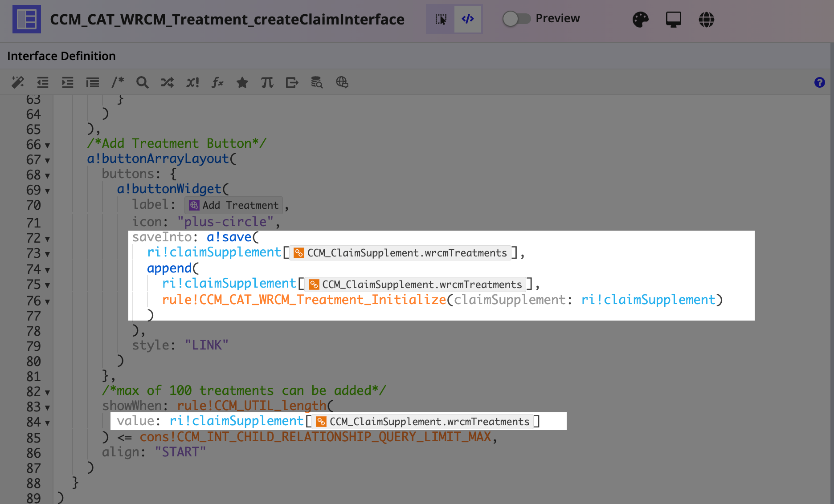Click rule!CCM_CAT_WRCM_Treatment_Initialize reference
Image resolution: width=834 pixels, height=504 pixels.
(x=304, y=300)
